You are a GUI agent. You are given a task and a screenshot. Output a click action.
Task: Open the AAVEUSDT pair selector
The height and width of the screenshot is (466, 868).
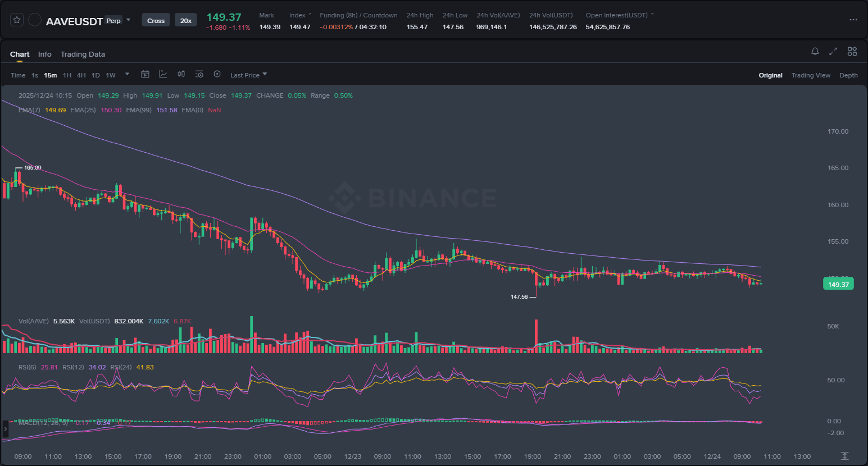pos(74,21)
